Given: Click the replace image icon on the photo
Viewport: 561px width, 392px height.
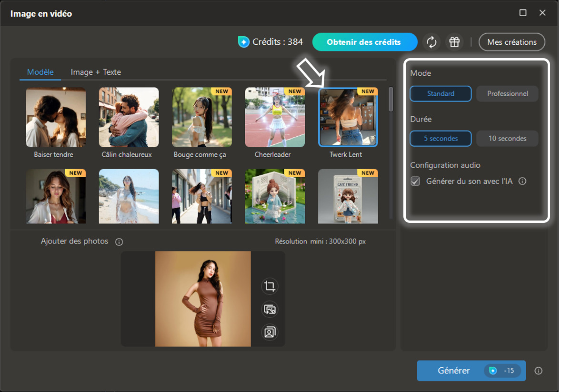Looking at the screenshot, I should point(269,309).
